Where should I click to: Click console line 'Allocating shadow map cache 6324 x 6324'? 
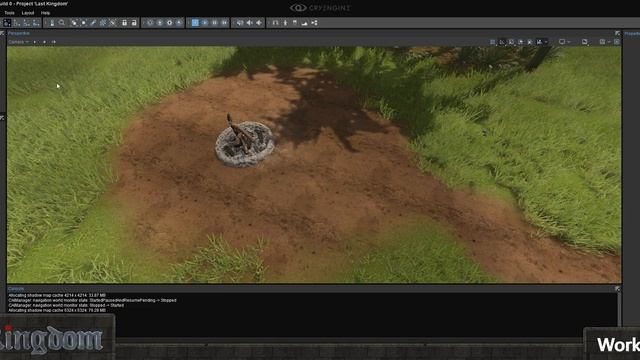57,310
